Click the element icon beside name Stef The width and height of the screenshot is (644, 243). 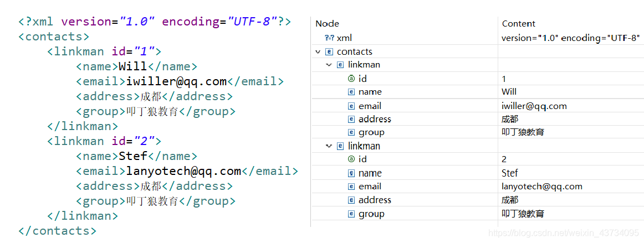pos(351,173)
